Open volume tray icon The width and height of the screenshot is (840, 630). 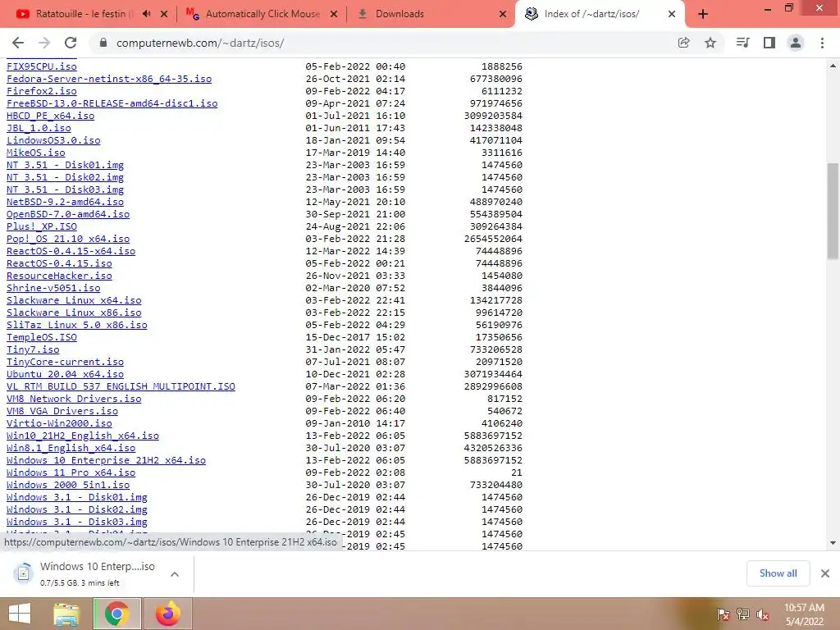[x=762, y=614]
